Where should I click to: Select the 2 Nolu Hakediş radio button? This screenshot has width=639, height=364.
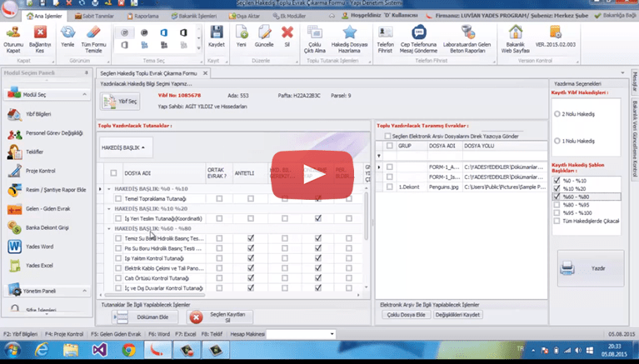(x=557, y=112)
